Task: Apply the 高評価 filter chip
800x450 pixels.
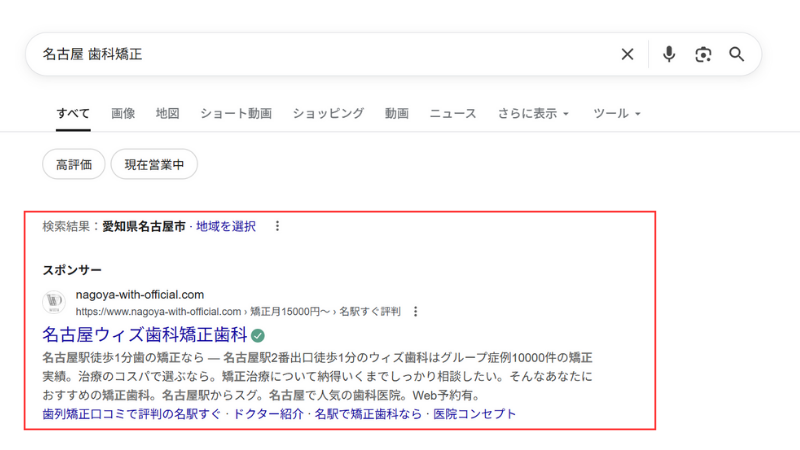Action: click(x=74, y=164)
